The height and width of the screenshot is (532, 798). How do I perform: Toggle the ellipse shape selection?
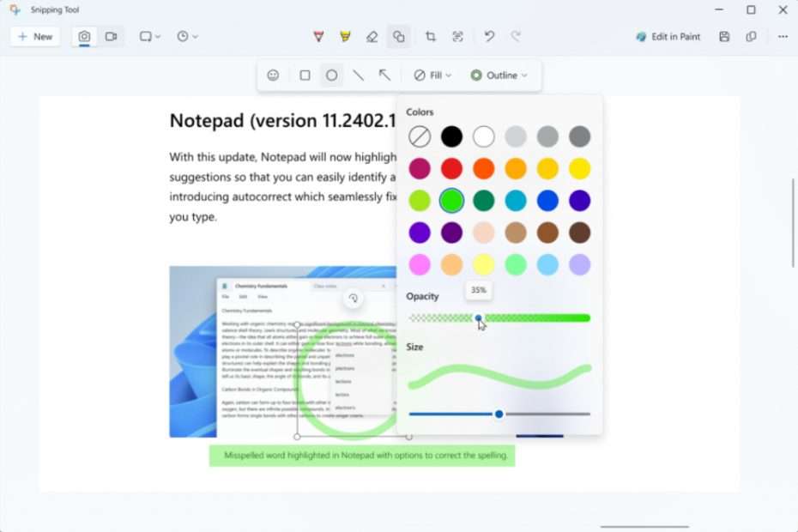(331, 75)
